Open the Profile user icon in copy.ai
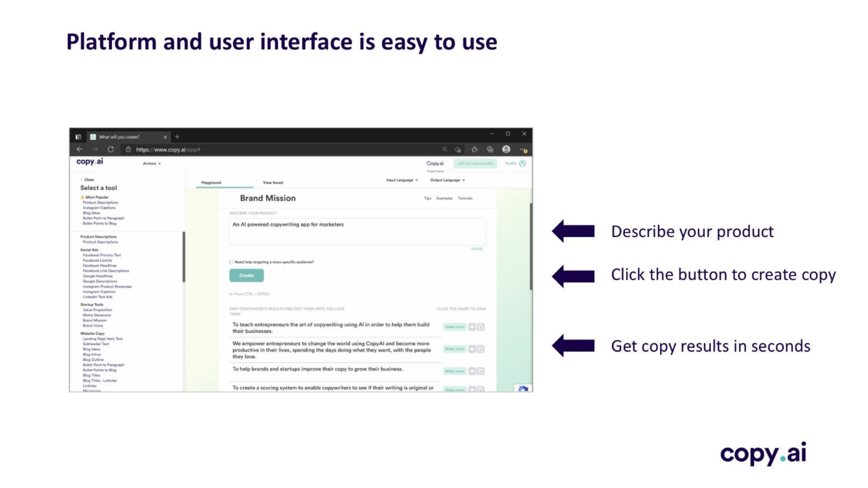This screenshot has height=488, width=868. click(522, 163)
